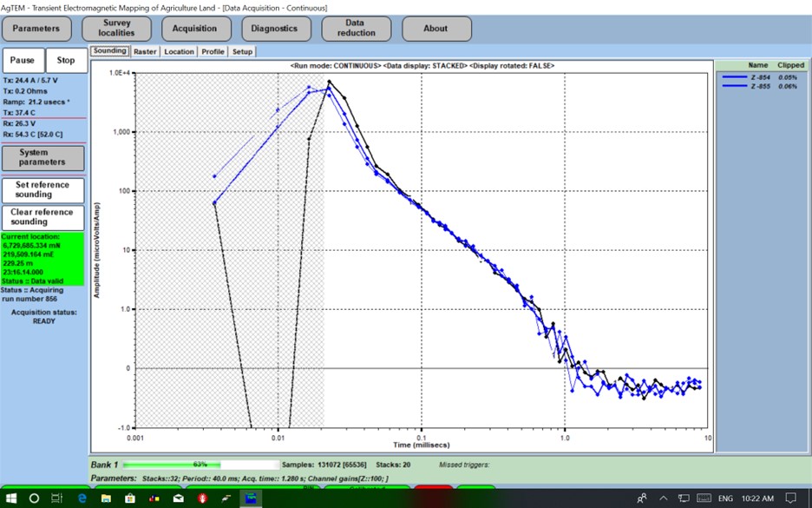The image size is (812, 508).
Task: Change ENG input language
Action: (x=725, y=498)
